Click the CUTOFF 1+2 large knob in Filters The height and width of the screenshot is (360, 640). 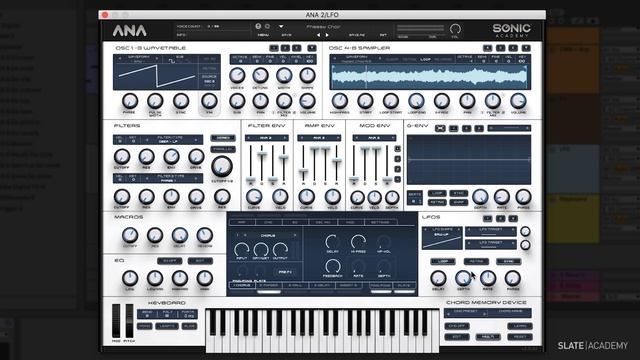(222, 166)
